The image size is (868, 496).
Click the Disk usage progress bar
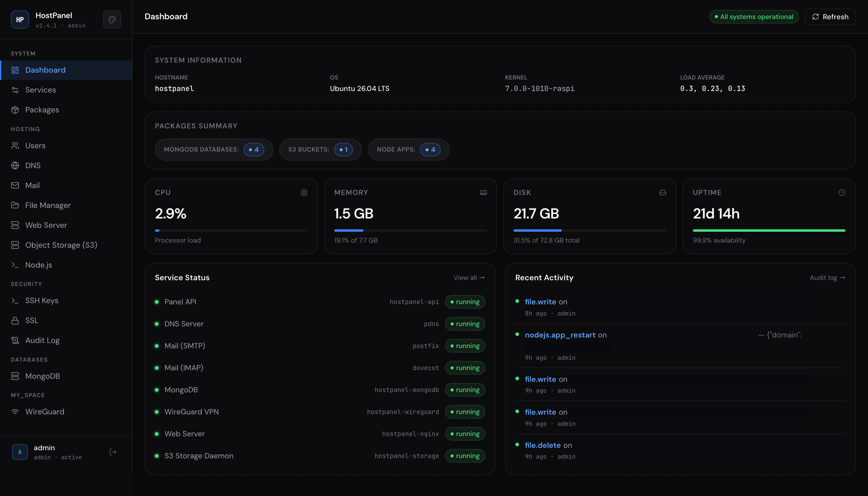coord(590,231)
